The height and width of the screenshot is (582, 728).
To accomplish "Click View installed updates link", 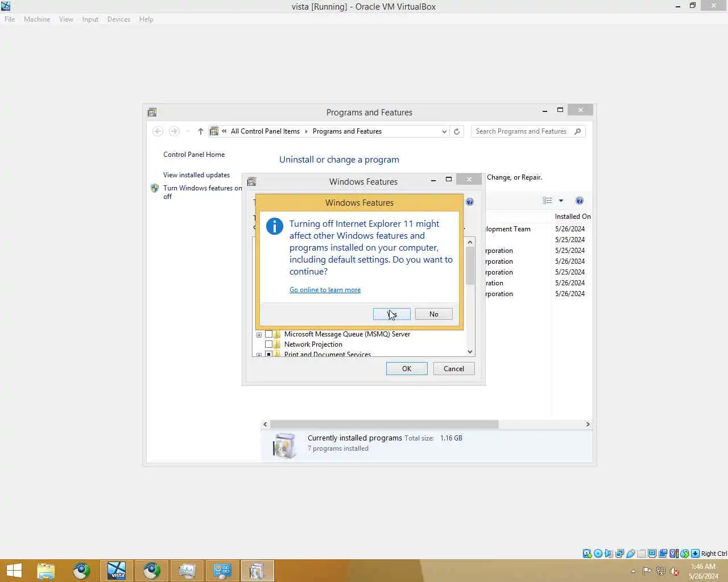I will coord(196,175).
